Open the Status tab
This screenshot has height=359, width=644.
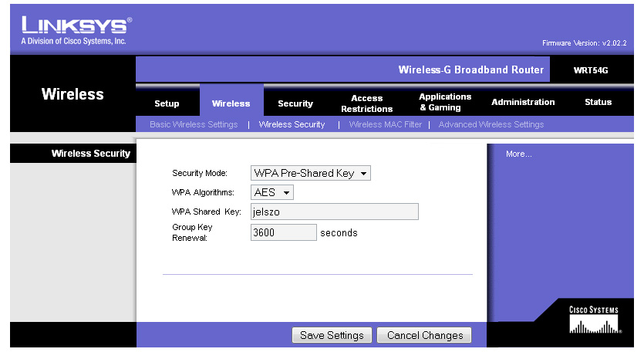coord(598,102)
